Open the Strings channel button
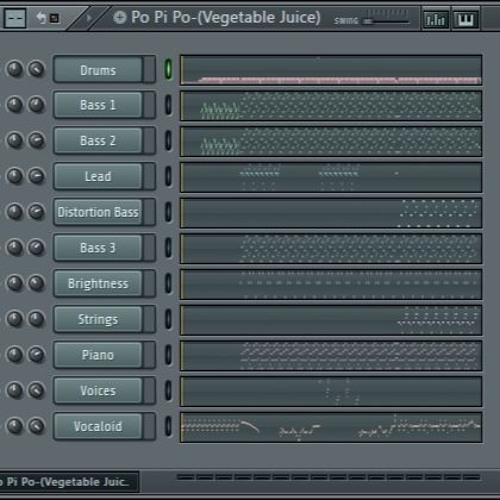This screenshot has width=500, height=500. (98, 319)
